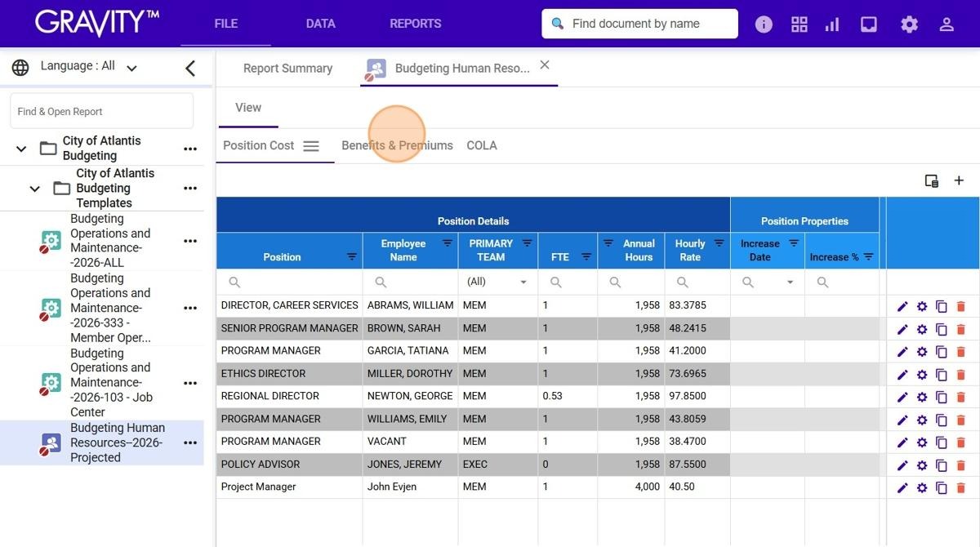980x547 pixels.
Task: Switch to the COLA tab
Action: coord(482,145)
